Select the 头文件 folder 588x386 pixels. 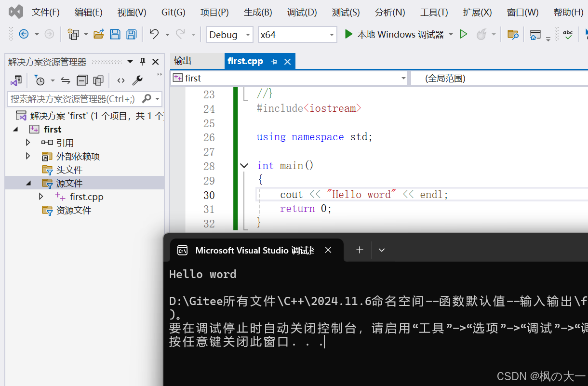coord(69,170)
